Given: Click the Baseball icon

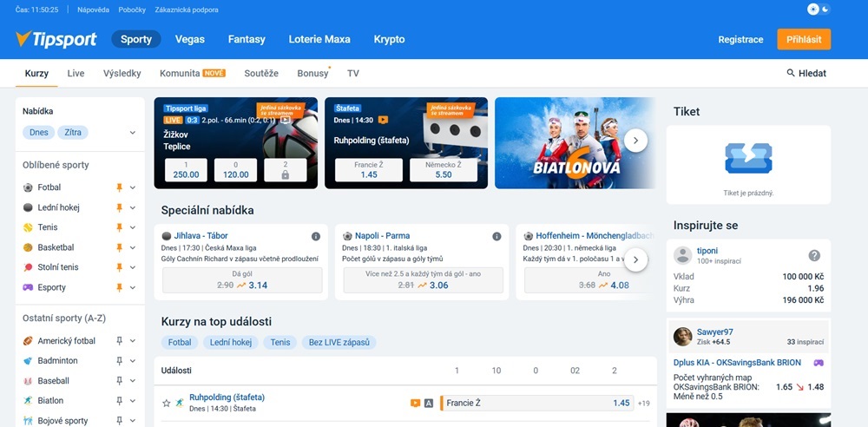Looking at the screenshot, I should 28,381.
